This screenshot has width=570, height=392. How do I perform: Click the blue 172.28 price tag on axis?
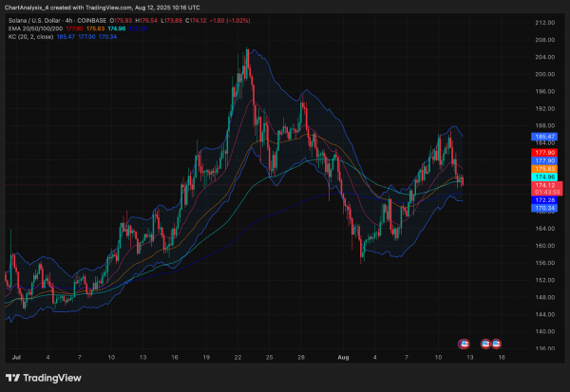point(544,200)
